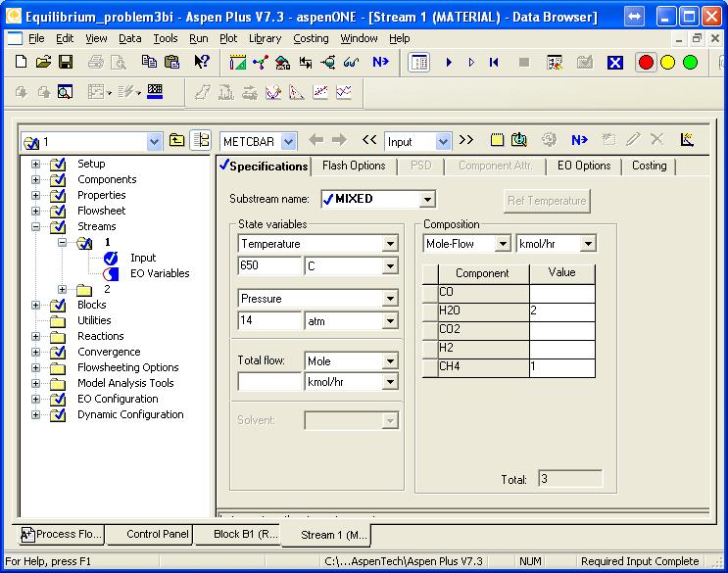This screenshot has height=573, width=728.
Task: Click the main toolbar Next (N>) icon
Action: 380,62
